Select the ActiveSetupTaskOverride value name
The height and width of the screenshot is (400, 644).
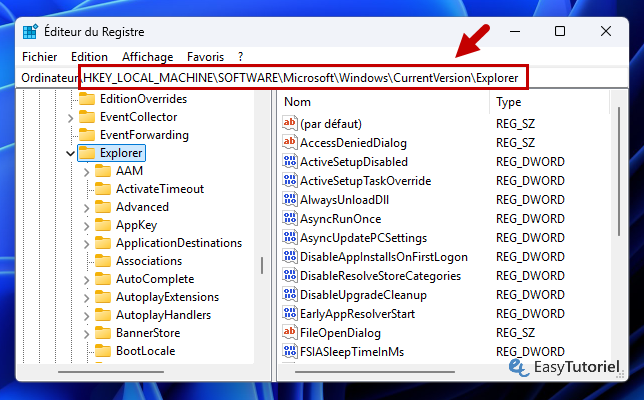coord(366,181)
